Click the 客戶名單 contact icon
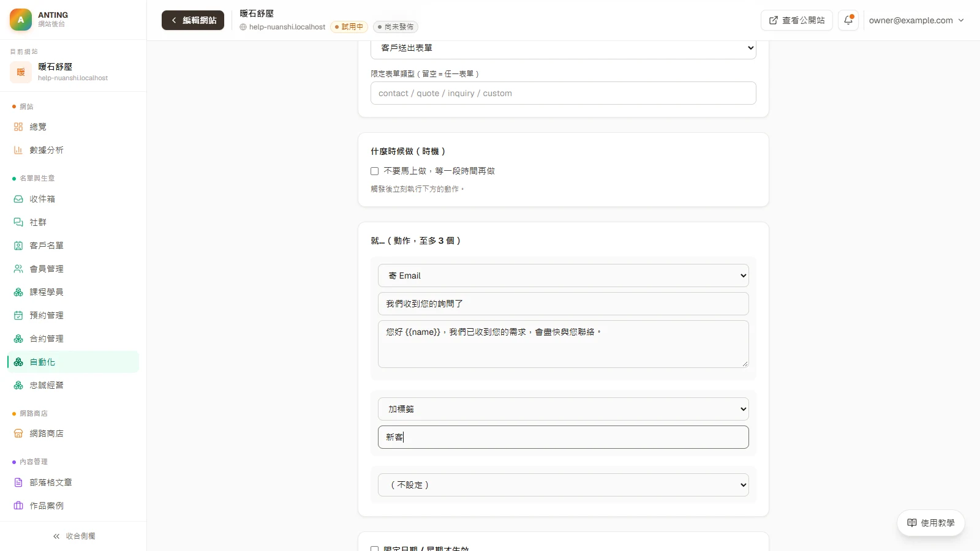The image size is (980, 551). point(18,246)
